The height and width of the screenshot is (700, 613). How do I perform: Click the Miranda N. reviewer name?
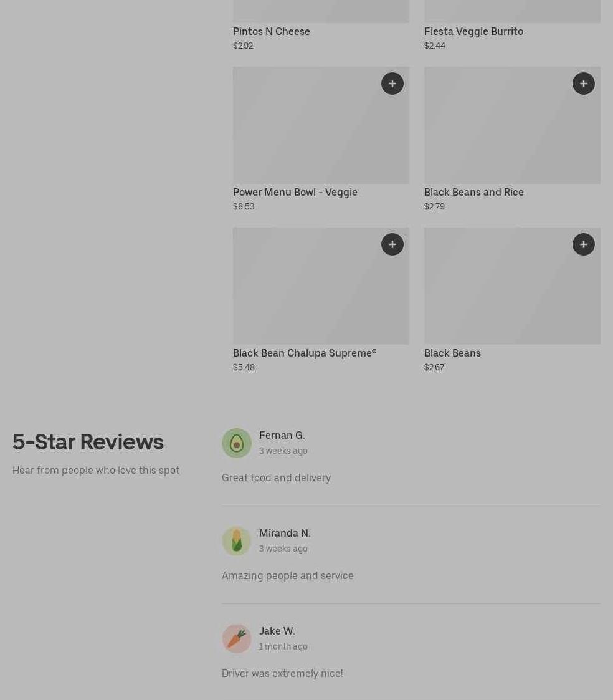(285, 533)
